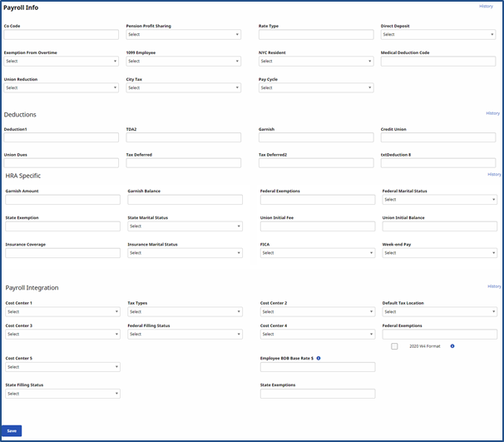Click the Co Code input field
This screenshot has height=442, width=504.
coord(62,35)
